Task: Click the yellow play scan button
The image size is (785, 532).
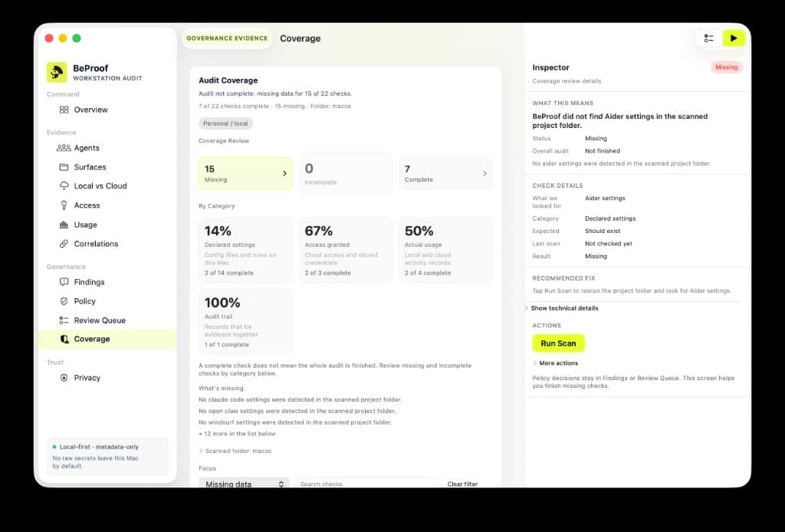Action: pyautogui.click(x=734, y=38)
